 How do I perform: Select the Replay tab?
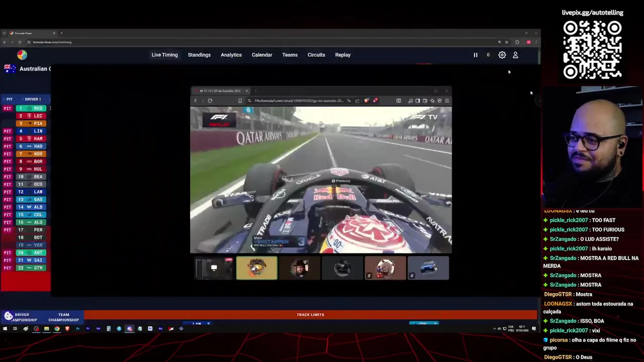(343, 55)
